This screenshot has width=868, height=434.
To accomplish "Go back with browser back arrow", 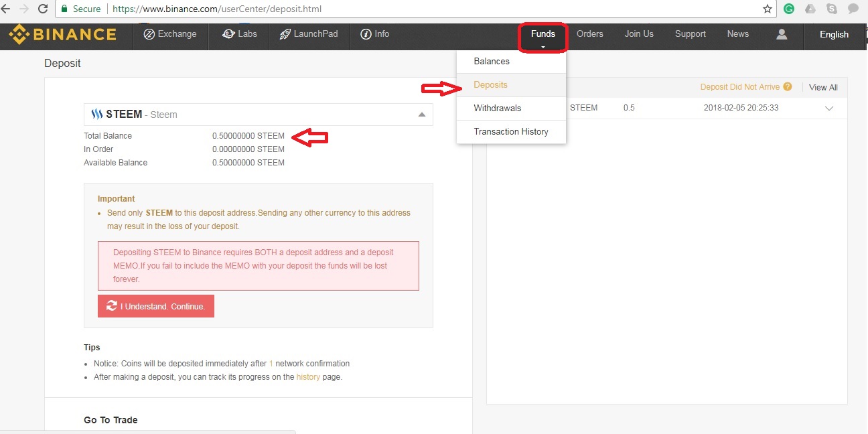I will pyautogui.click(x=7, y=9).
